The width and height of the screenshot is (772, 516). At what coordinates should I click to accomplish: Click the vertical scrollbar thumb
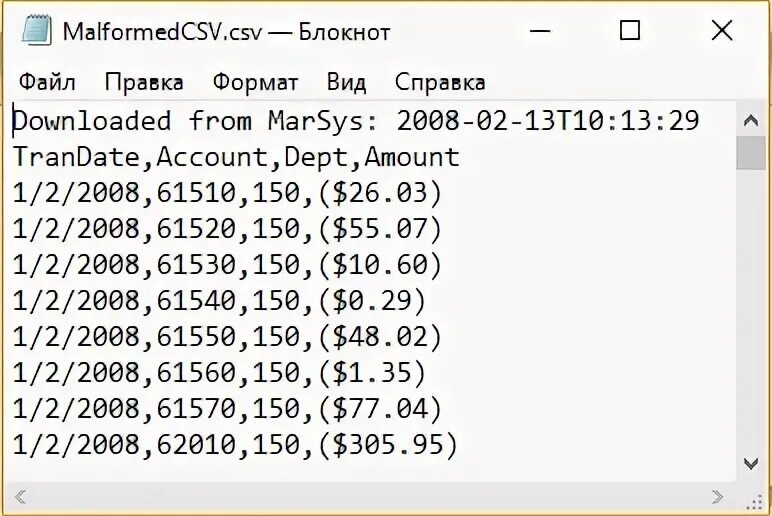coord(751,153)
